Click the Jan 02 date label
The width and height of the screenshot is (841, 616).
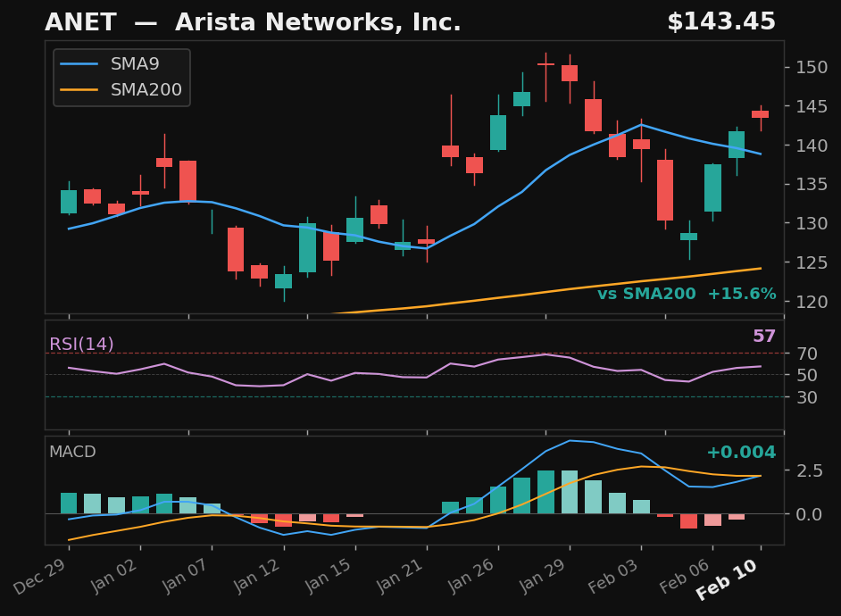pyautogui.click(x=113, y=576)
